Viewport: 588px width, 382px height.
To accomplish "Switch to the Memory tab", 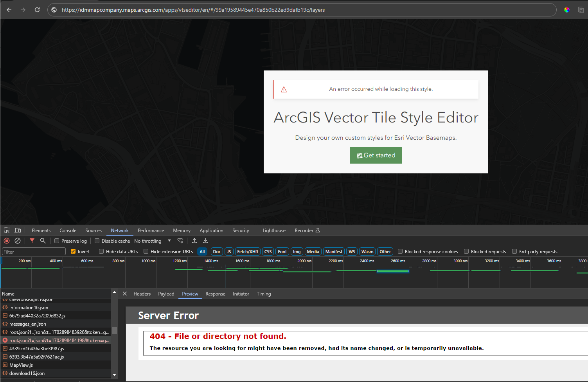I will (x=182, y=231).
